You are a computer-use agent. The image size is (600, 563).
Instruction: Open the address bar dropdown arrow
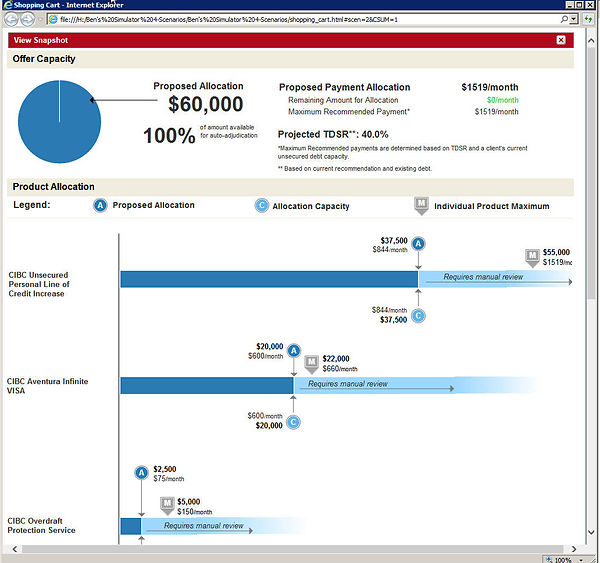pyautogui.click(x=573, y=19)
